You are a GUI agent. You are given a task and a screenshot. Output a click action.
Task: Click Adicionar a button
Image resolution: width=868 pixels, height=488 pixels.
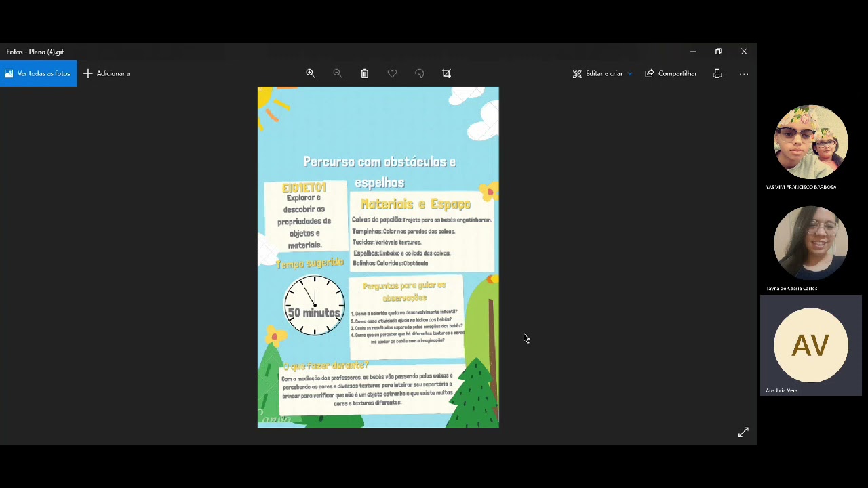coord(106,73)
